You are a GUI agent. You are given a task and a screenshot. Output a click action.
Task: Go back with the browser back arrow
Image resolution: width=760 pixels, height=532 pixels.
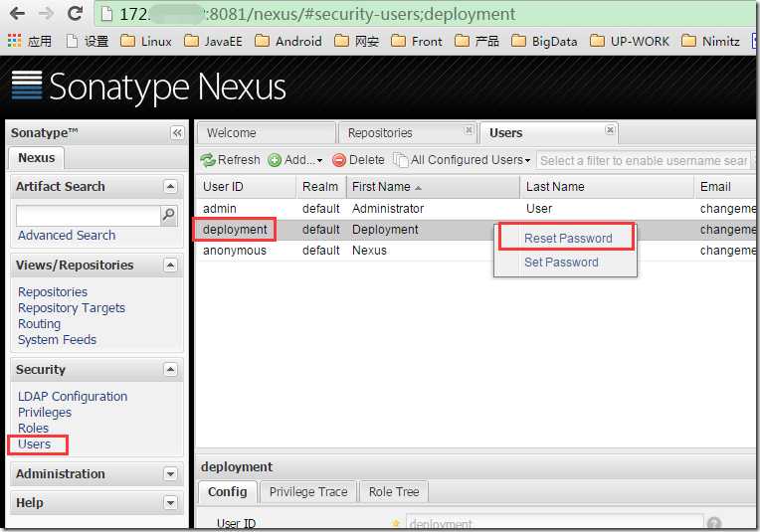click(x=17, y=14)
